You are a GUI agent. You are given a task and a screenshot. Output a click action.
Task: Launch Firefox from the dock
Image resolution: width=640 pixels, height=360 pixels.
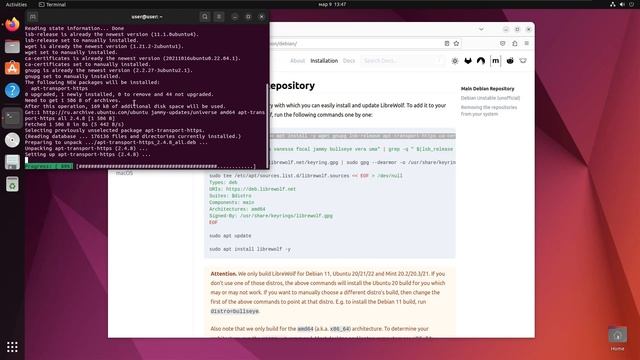(x=12, y=24)
